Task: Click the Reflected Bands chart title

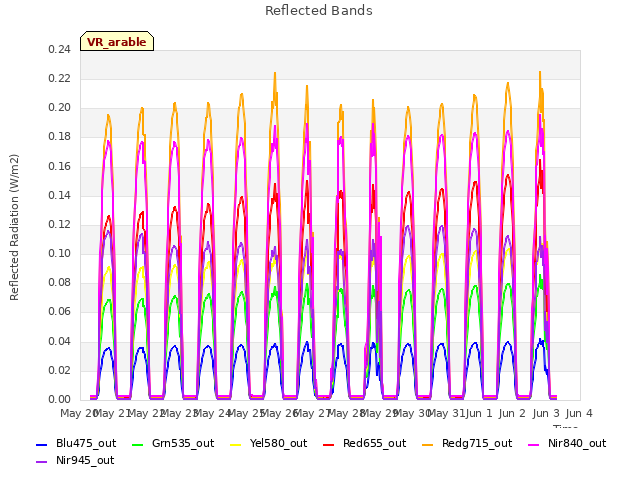Action: pyautogui.click(x=319, y=11)
